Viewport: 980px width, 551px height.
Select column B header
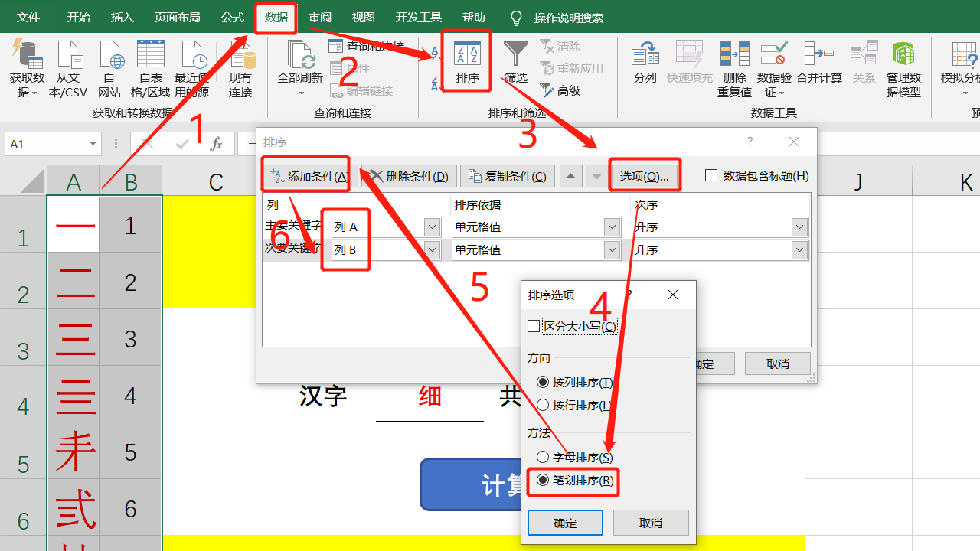click(131, 181)
